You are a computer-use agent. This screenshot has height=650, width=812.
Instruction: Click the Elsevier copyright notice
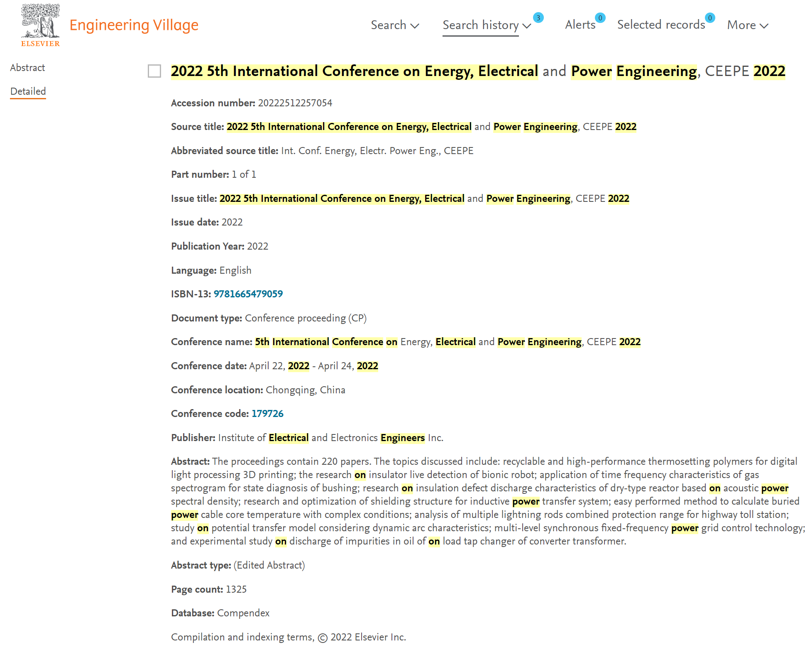click(289, 637)
